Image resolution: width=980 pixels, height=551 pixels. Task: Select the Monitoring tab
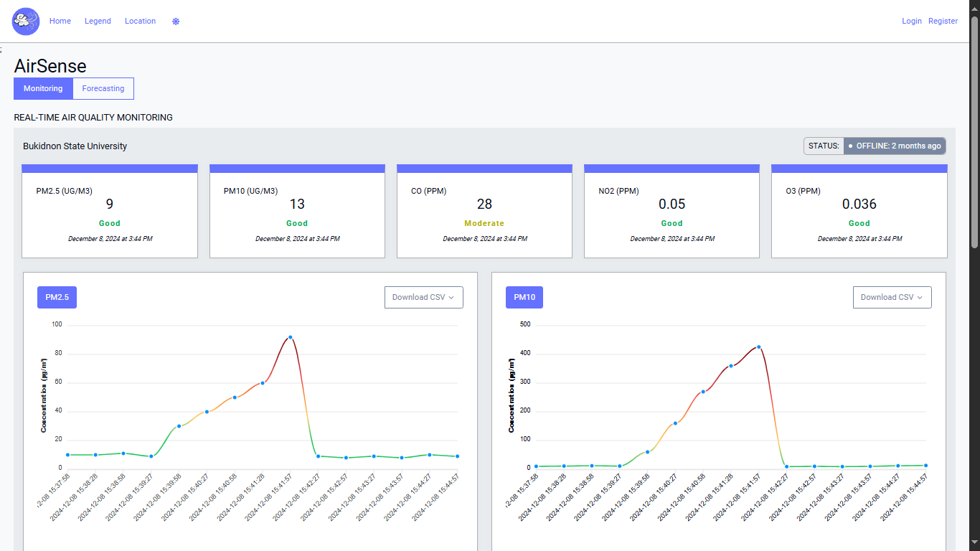[x=43, y=89]
